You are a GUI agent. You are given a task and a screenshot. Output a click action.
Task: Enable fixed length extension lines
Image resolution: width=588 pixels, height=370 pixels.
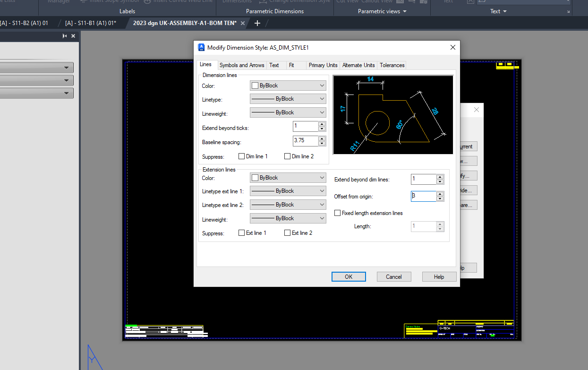338,213
